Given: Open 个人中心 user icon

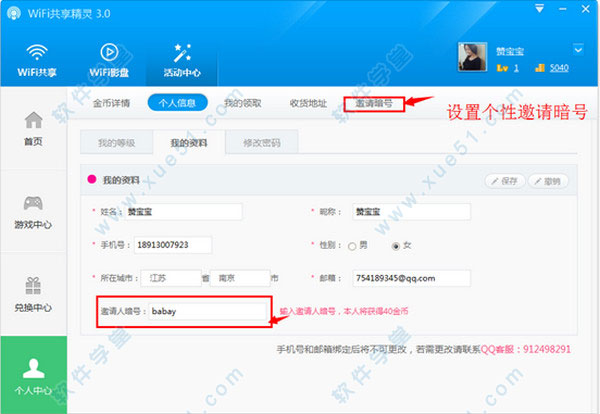Looking at the screenshot, I should tap(34, 368).
